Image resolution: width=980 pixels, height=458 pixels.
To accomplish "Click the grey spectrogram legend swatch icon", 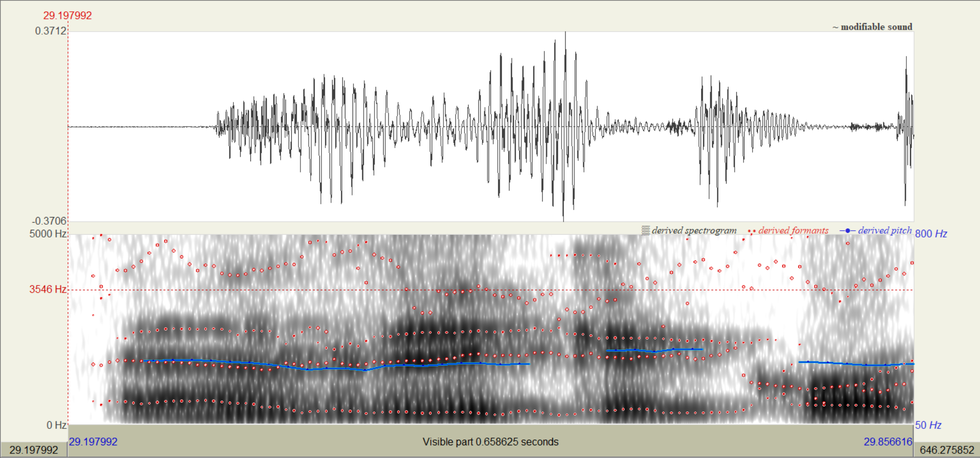I will [645, 231].
